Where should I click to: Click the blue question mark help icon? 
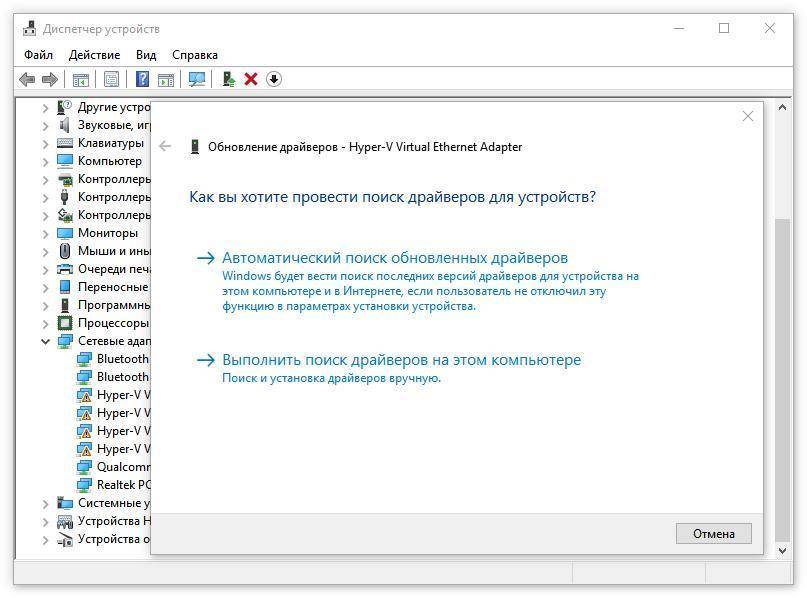[143, 79]
